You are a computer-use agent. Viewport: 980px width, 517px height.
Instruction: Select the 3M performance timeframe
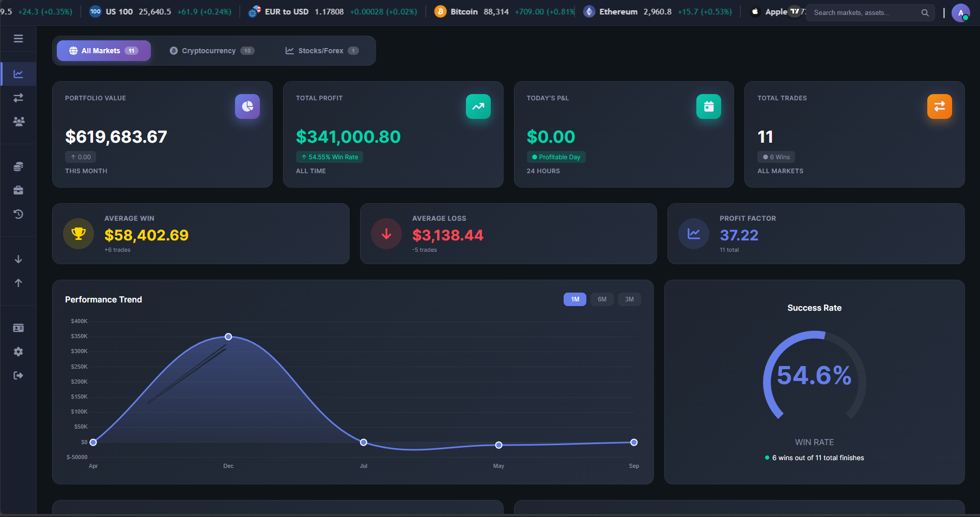coord(629,299)
